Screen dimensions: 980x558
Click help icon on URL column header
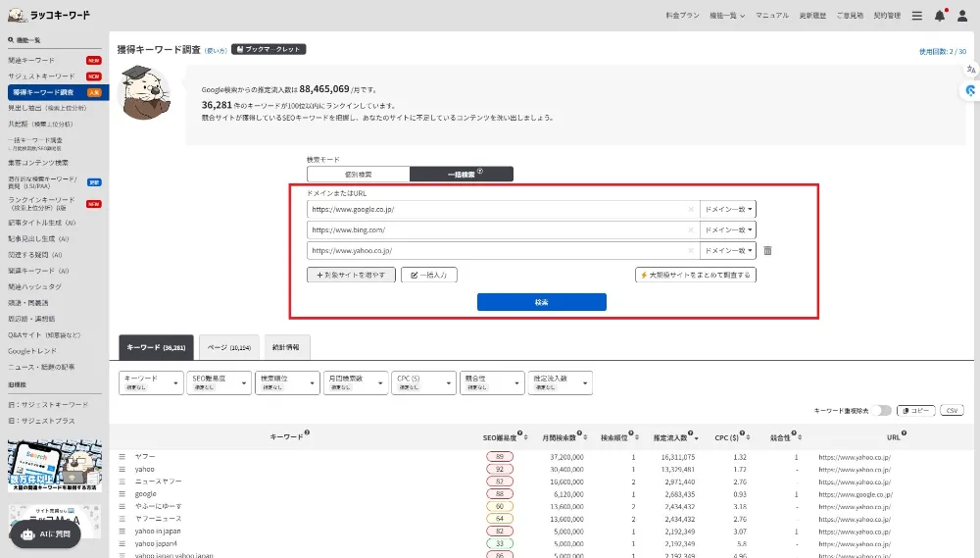(x=904, y=432)
